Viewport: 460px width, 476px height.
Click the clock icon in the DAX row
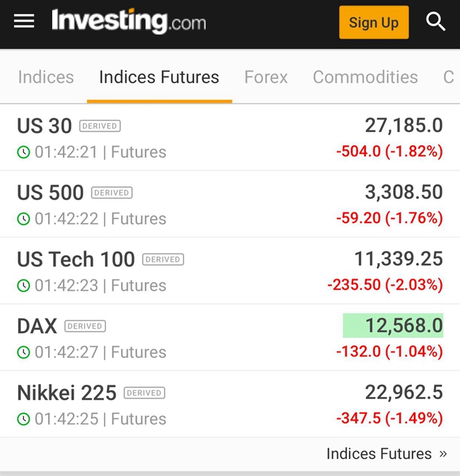[24, 352]
